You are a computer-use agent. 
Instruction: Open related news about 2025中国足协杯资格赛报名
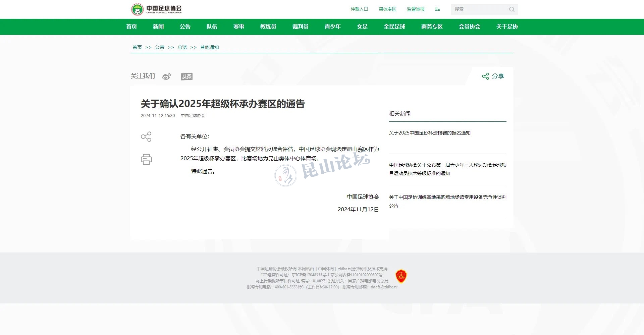(x=430, y=133)
